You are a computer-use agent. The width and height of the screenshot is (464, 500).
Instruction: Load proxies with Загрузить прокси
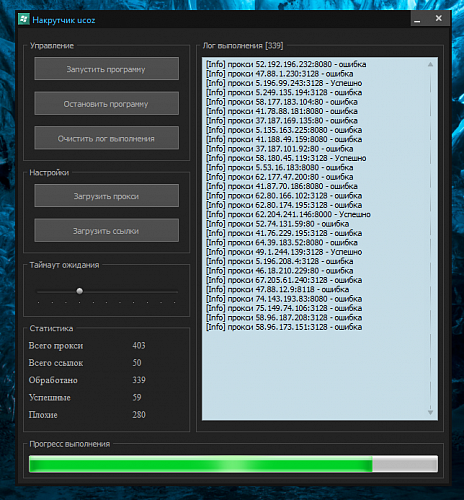pos(106,196)
